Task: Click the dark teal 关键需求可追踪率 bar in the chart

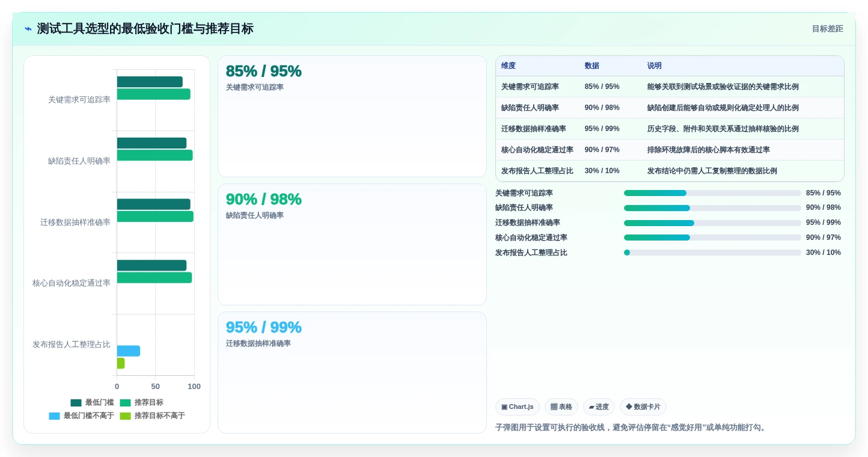Action: click(x=150, y=82)
